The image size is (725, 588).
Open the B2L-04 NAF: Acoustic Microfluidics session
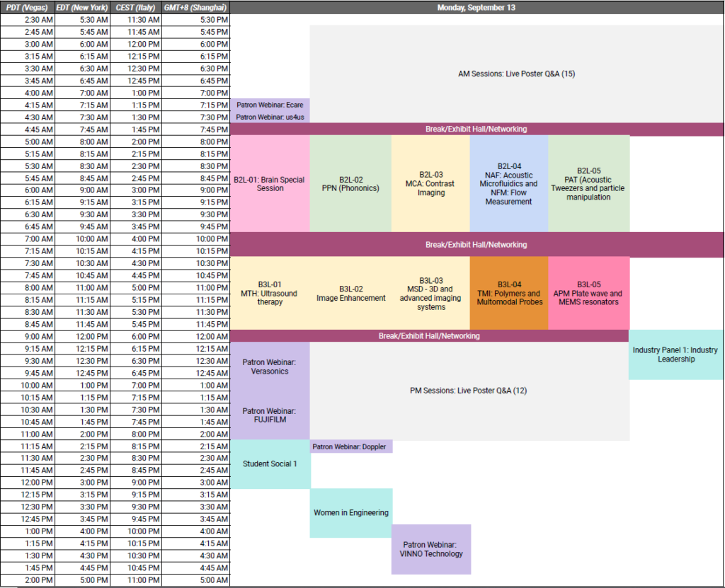coord(508,184)
